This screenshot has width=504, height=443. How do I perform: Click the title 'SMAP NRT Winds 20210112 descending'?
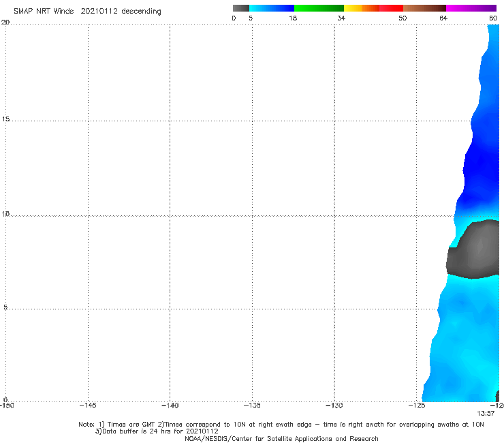point(87,12)
